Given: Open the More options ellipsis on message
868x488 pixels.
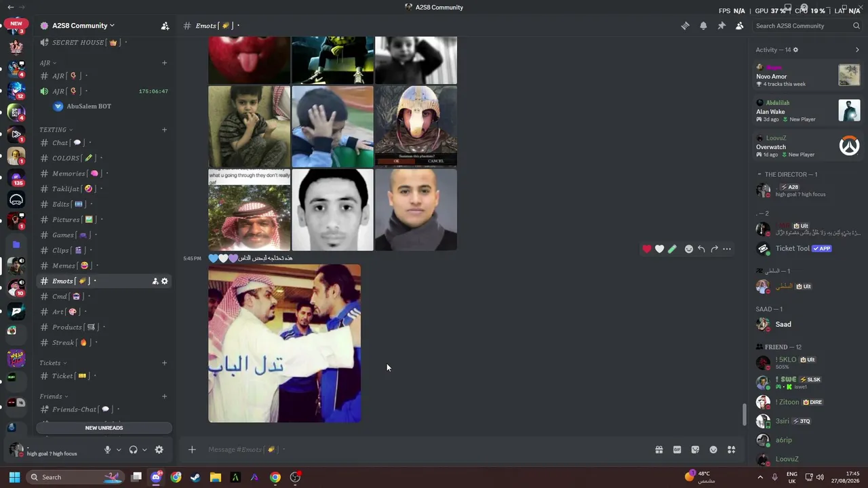Looking at the screenshot, I should pos(727,249).
